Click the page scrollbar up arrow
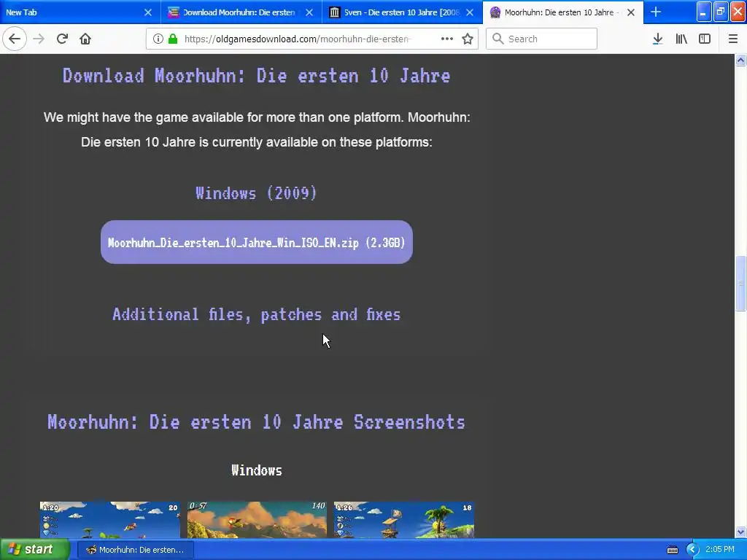 (x=740, y=60)
